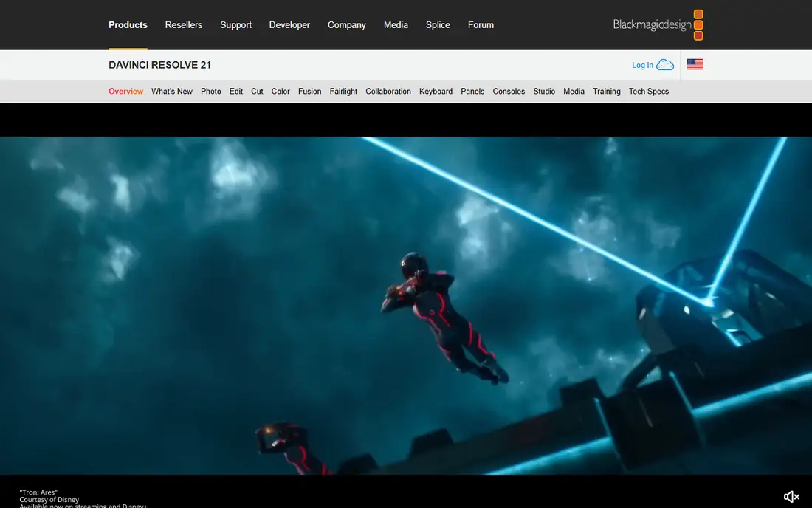Open the Keyboard tab
This screenshot has height=508, width=812.
coord(436,91)
